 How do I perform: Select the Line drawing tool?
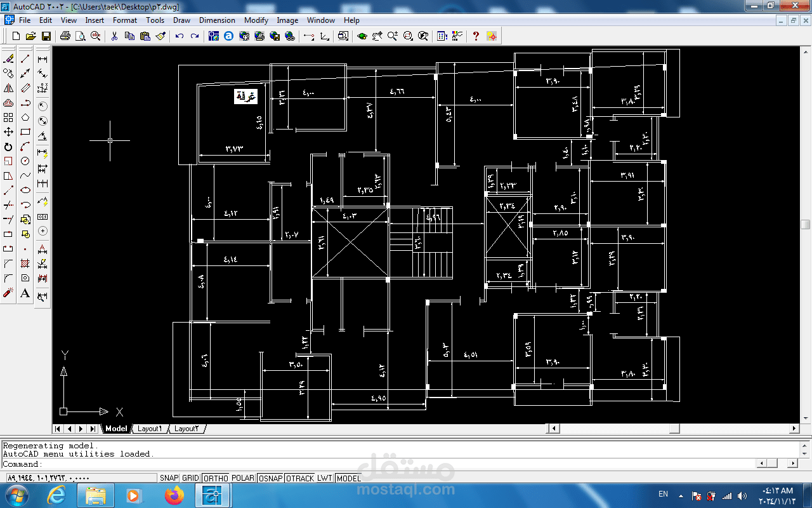coord(25,58)
